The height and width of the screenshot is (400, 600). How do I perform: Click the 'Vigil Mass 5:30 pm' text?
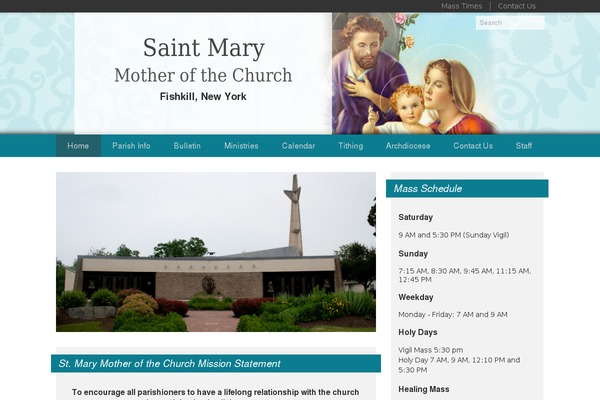coord(430,350)
